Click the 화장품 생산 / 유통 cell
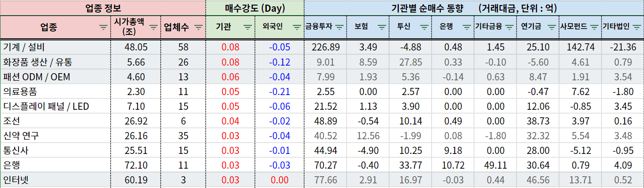 [55, 62]
